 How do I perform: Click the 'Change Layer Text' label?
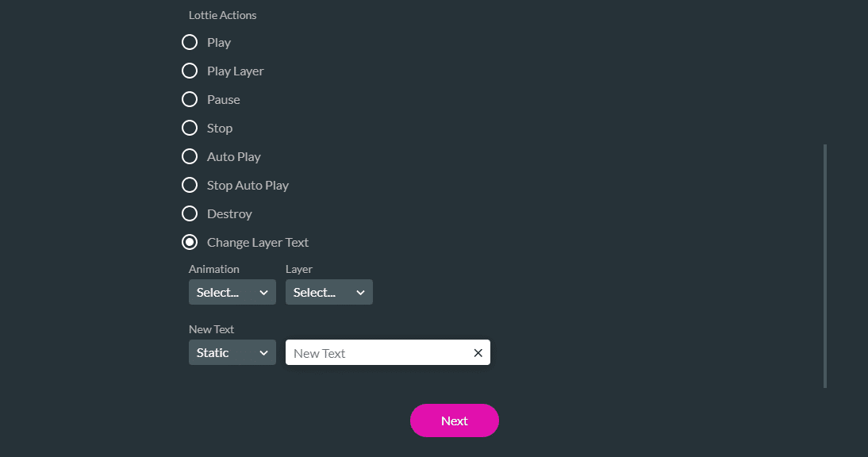click(x=258, y=242)
